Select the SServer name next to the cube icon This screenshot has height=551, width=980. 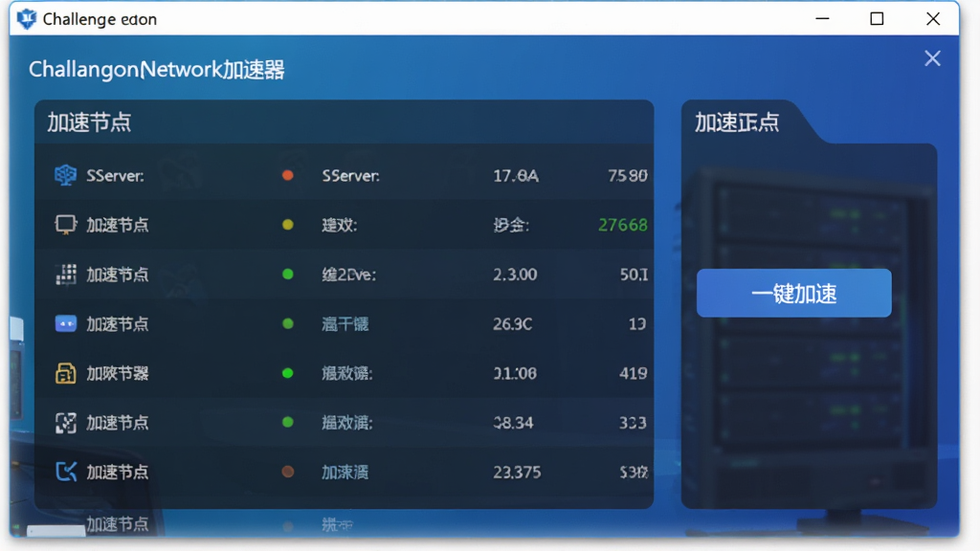[x=115, y=176]
